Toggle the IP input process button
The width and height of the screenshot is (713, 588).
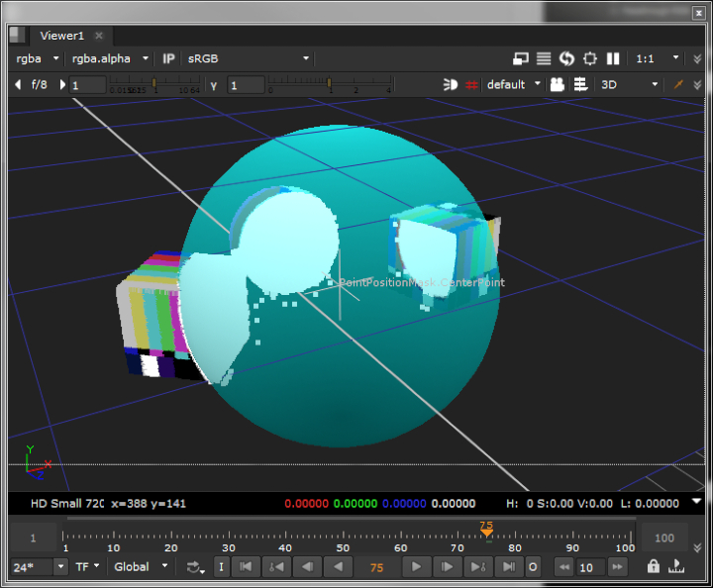tap(168, 58)
